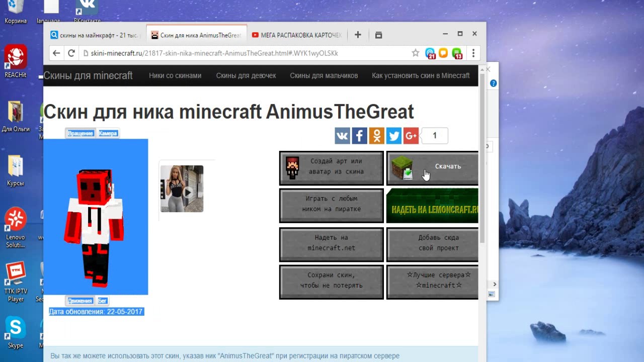
Task: Open the blue extension icon with badge 21
Action: click(430, 53)
